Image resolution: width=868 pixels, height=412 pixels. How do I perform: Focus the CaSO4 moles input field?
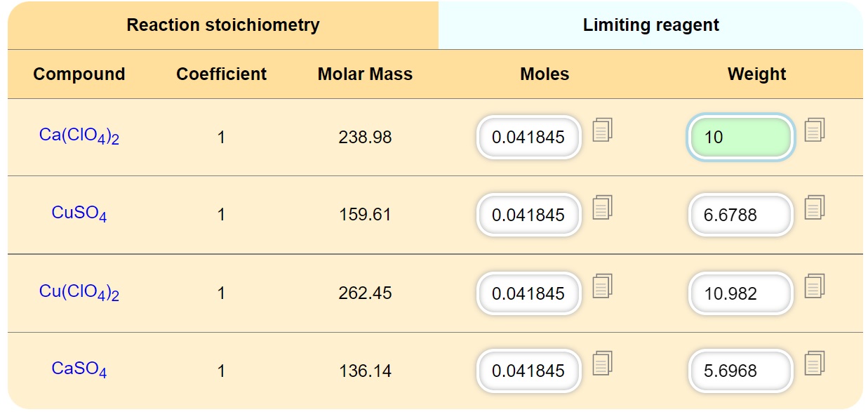(528, 371)
